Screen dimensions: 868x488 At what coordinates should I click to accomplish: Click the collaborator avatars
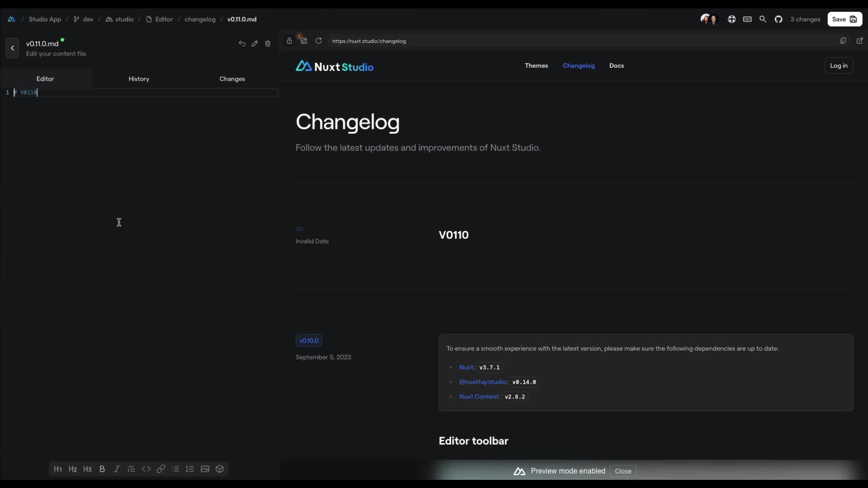click(x=709, y=19)
